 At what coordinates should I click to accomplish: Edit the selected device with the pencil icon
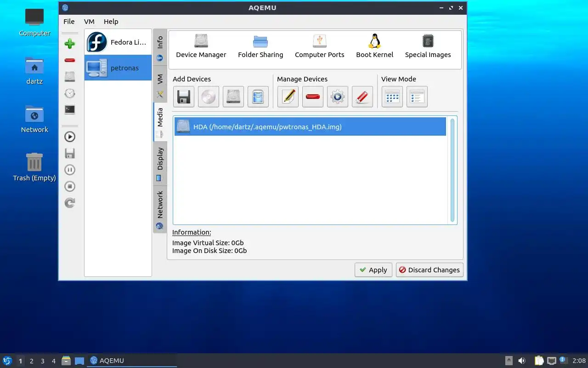[x=288, y=97]
